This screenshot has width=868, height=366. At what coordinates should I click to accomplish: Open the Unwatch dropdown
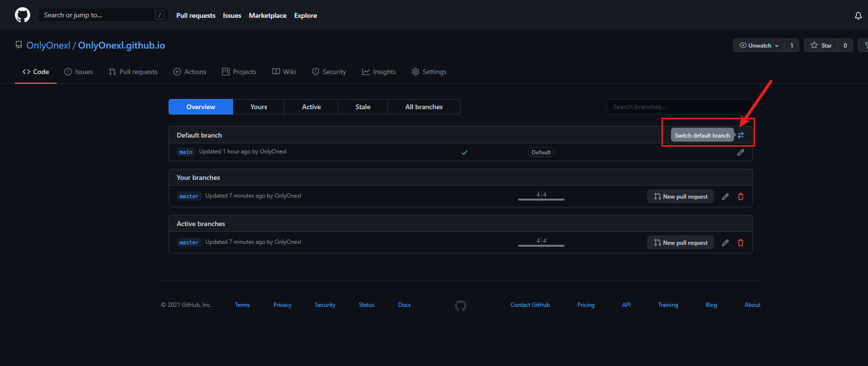coord(759,45)
